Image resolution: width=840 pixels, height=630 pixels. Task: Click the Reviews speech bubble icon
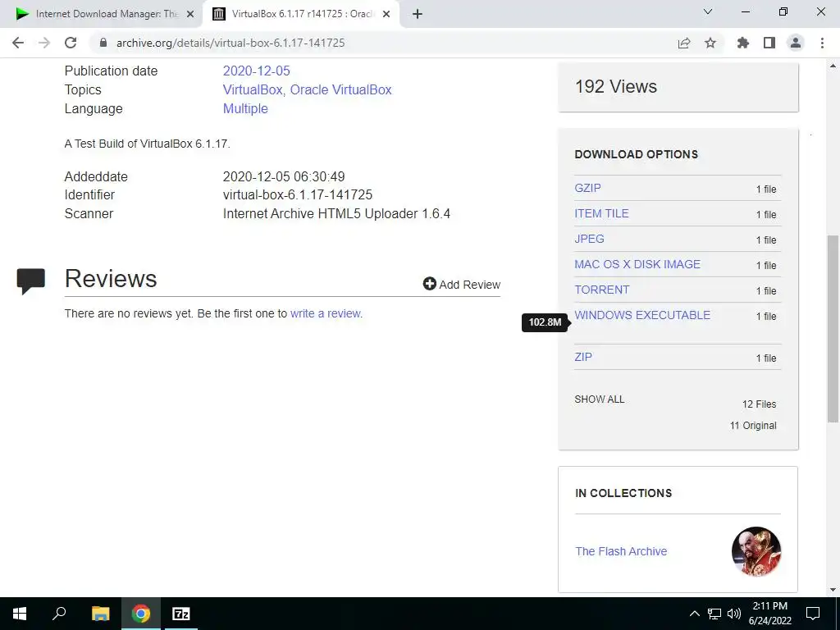[x=30, y=281]
